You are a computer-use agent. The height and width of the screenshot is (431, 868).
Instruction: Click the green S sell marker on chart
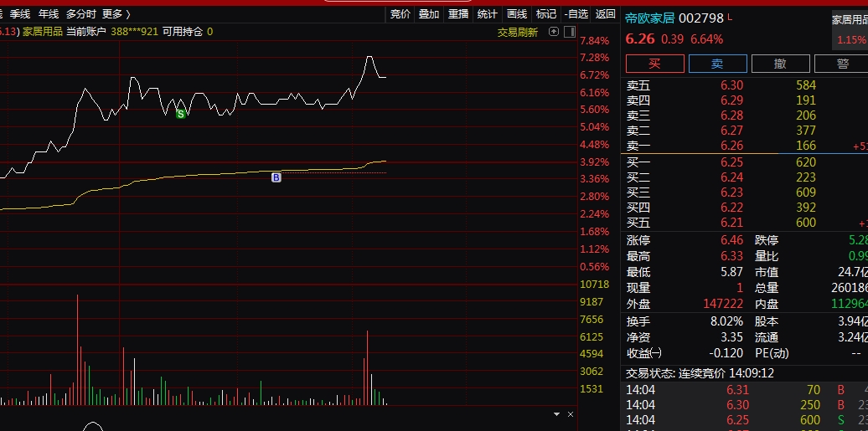pos(180,114)
